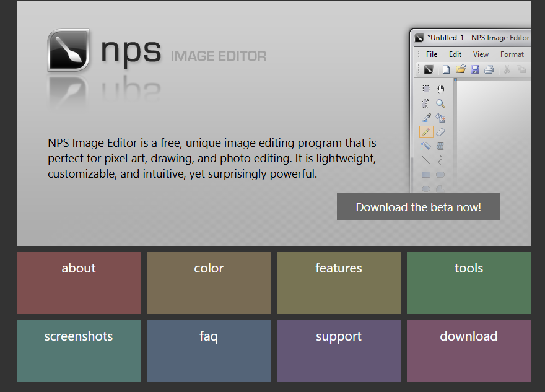Click the Save toolbar icon
Screen dimensions: 545x392
(x=475, y=69)
